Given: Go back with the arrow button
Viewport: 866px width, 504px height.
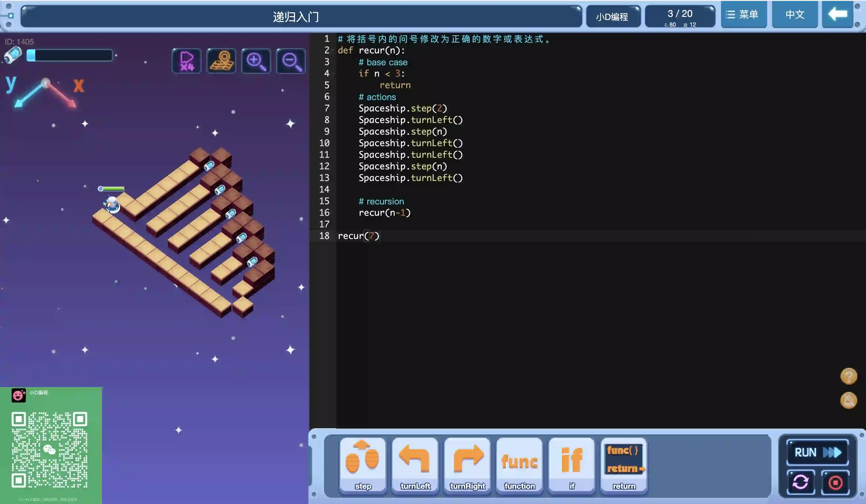Looking at the screenshot, I should [837, 14].
